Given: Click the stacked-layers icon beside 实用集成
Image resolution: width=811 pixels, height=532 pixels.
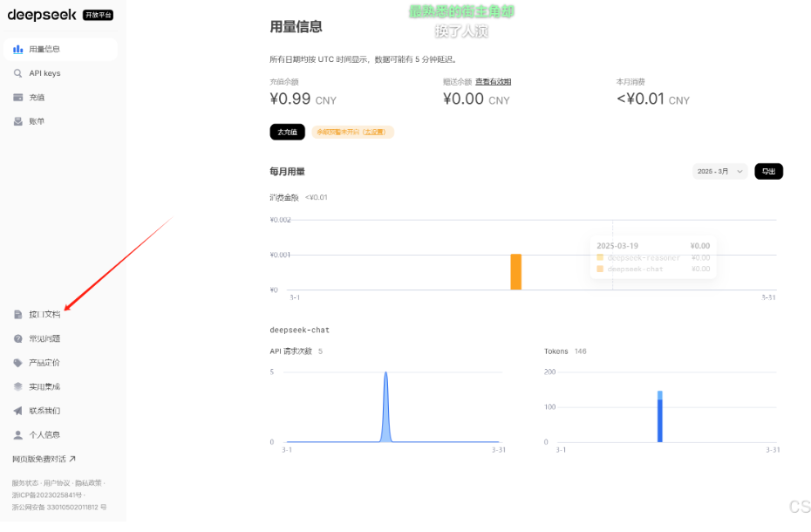Looking at the screenshot, I should [x=18, y=386].
